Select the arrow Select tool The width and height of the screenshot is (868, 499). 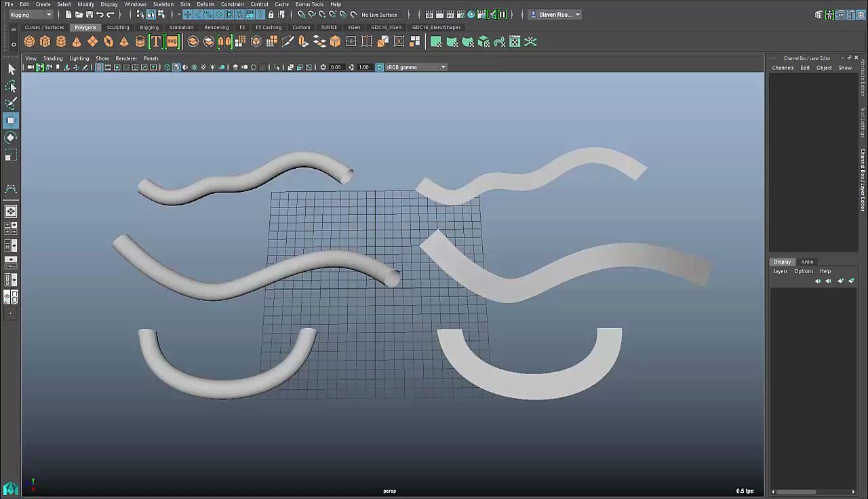tap(11, 69)
